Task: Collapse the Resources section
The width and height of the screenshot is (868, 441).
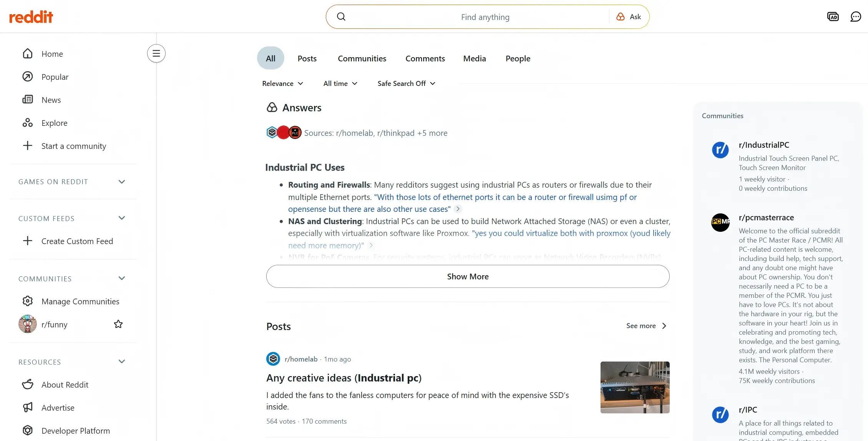Action: [122, 362]
